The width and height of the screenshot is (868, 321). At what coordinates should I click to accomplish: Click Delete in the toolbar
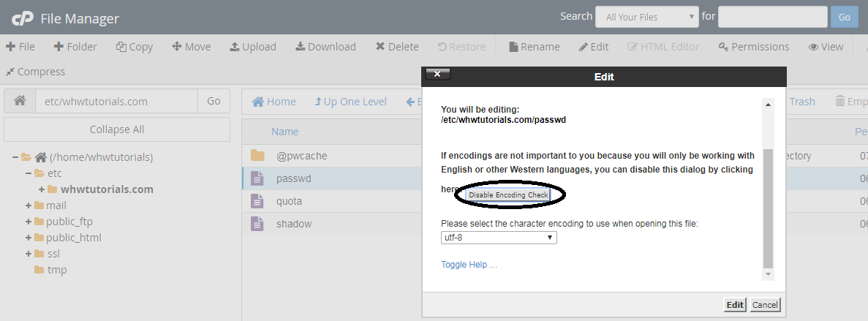point(397,47)
